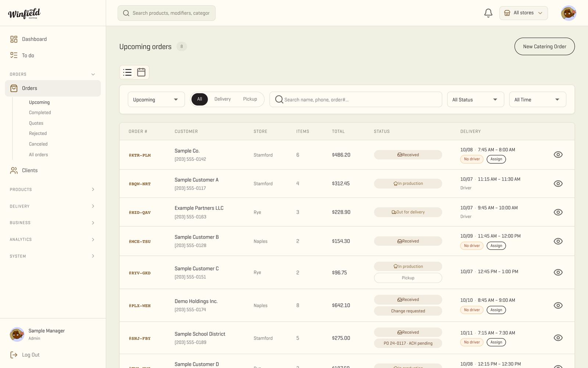This screenshot has height=368, width=588.
Task: Click the Log Out arrow icon
Action: click(14, 355)
